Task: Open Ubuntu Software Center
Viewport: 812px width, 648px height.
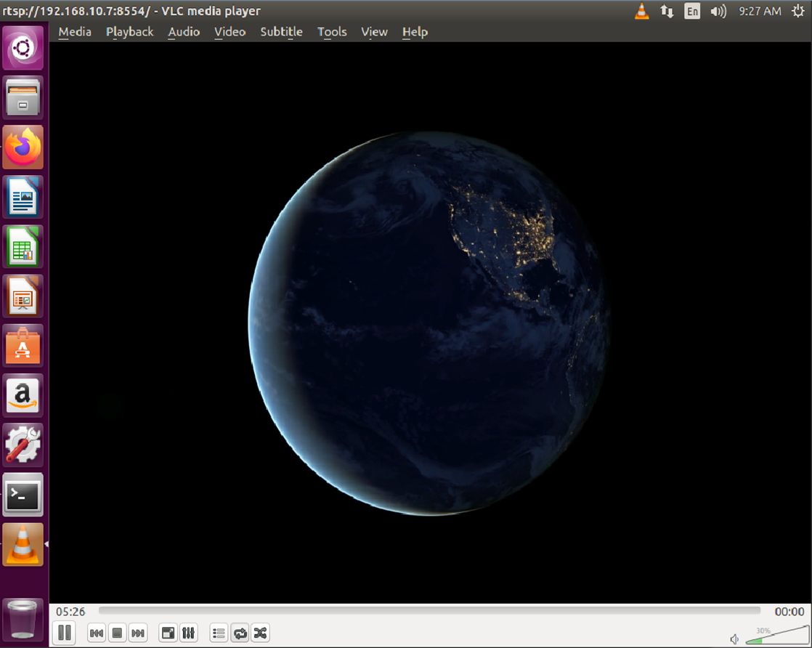Action: click(23, 347)
